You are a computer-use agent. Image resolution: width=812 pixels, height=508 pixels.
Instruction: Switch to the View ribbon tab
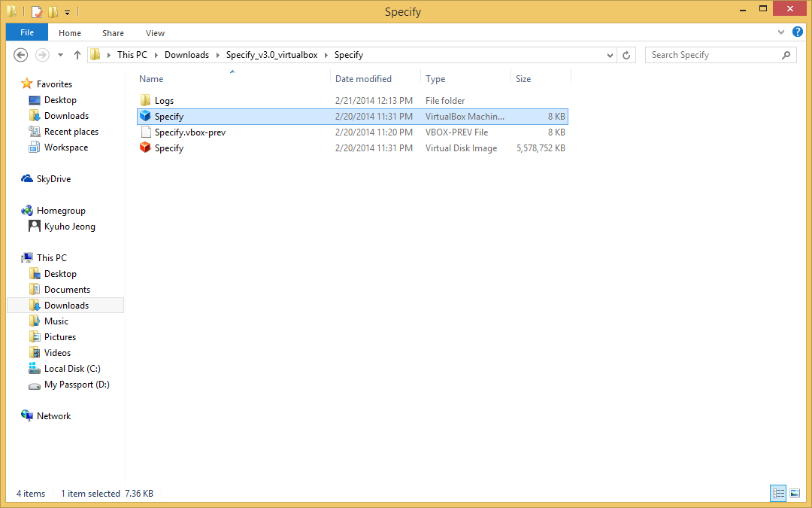155,32
